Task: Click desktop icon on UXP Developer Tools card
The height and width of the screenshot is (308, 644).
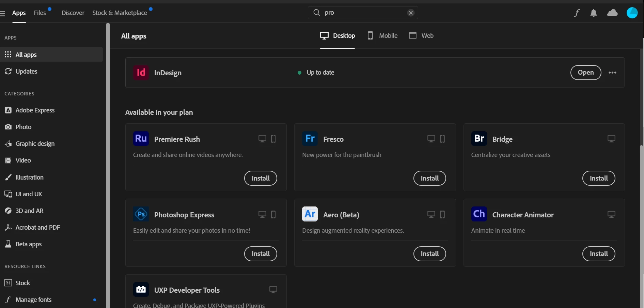Action: [x=273, y=290]
